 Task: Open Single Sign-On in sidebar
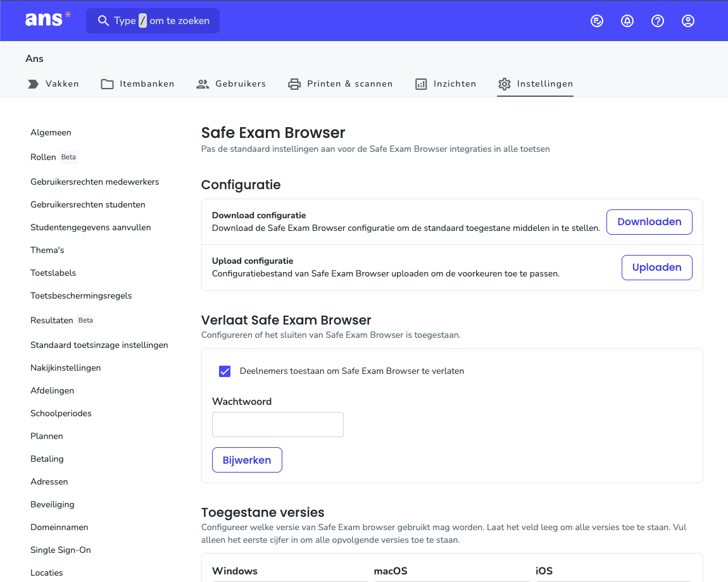coord(61,550)
